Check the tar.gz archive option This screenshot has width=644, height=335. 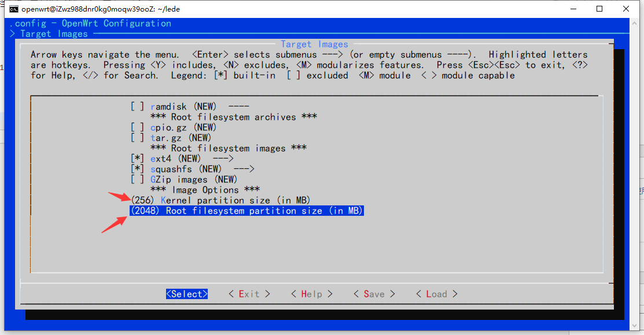pyautogui.click(x=138, y=138)
